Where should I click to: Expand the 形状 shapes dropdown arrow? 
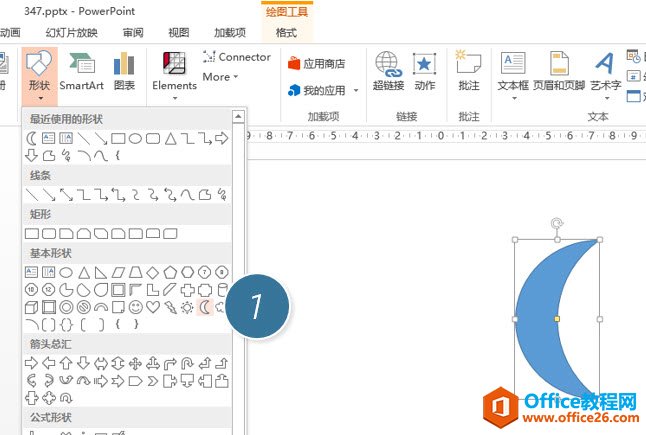[40, 98]
